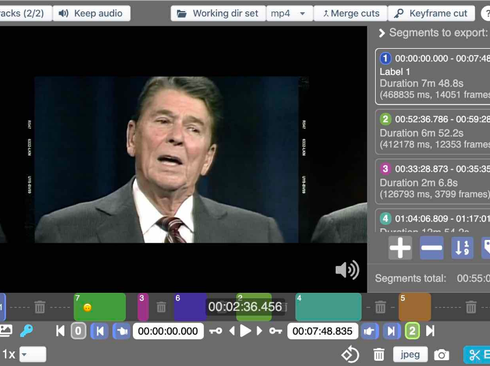This screenshot has height=366, width=490.
Task: Select teal segment 4 on the timeline
Action: tap(328, 307)
